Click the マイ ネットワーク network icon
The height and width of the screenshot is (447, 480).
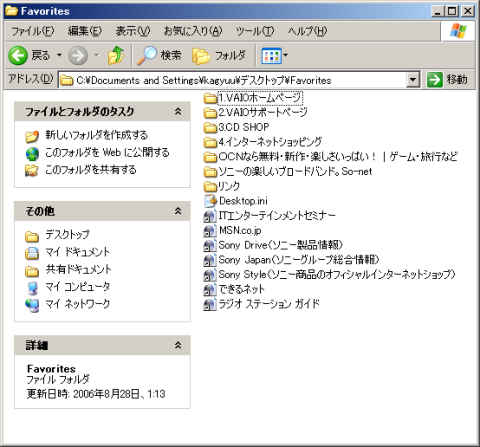[32, 305]
